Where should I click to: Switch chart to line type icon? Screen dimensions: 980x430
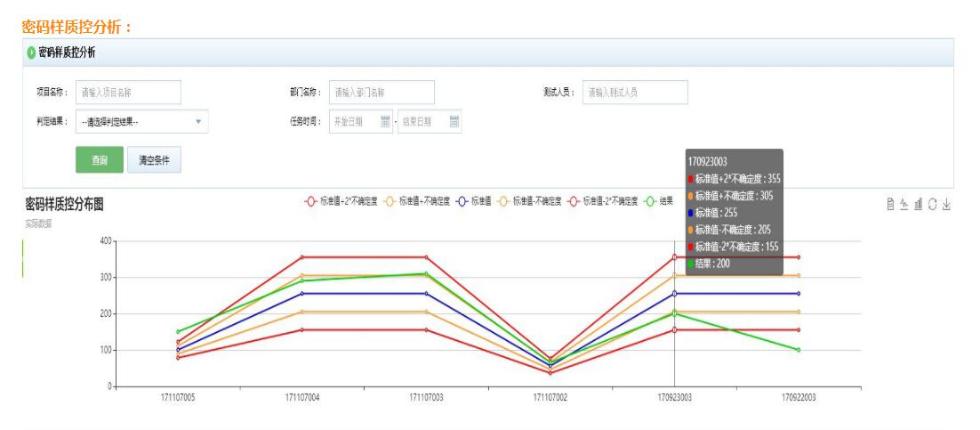point(904,205)
